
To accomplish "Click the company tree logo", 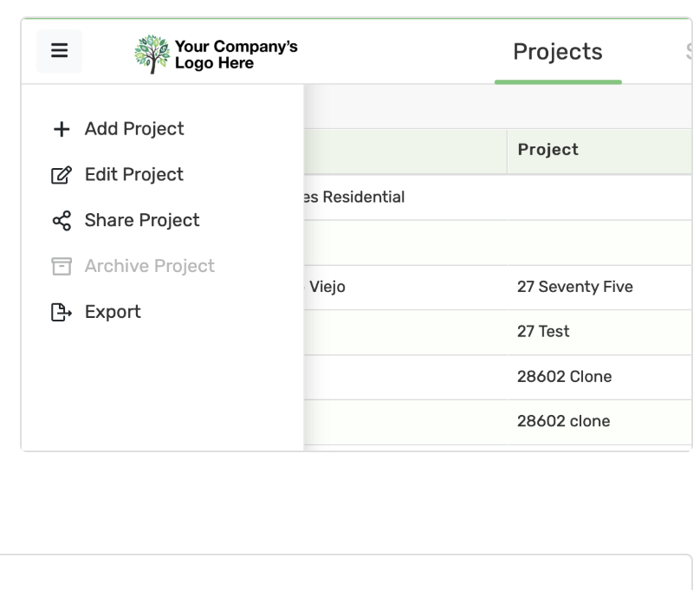I will (152, 54).
